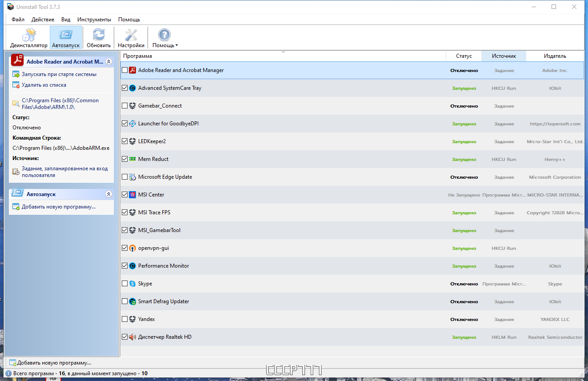The image size is (588, 381).
Task: Select the Smart Defrag Updater row name
Action: click(164, 301)
